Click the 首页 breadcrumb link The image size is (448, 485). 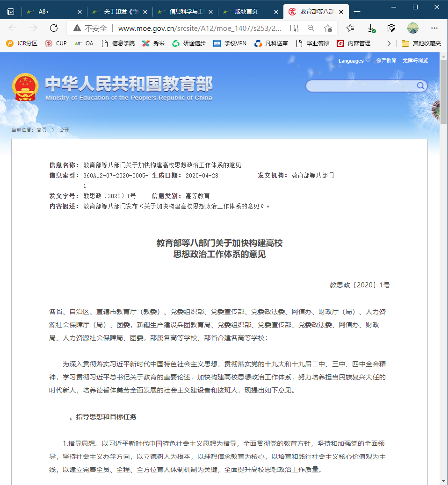[x=42, y=130]
